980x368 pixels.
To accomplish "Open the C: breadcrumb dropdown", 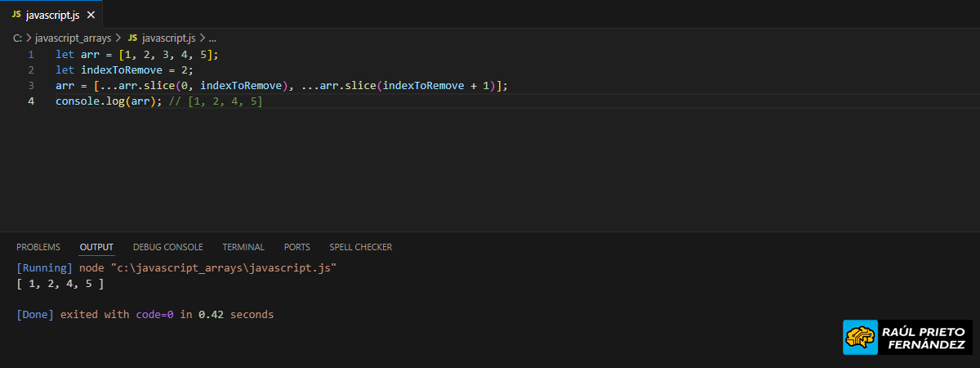I will point(17,38).
